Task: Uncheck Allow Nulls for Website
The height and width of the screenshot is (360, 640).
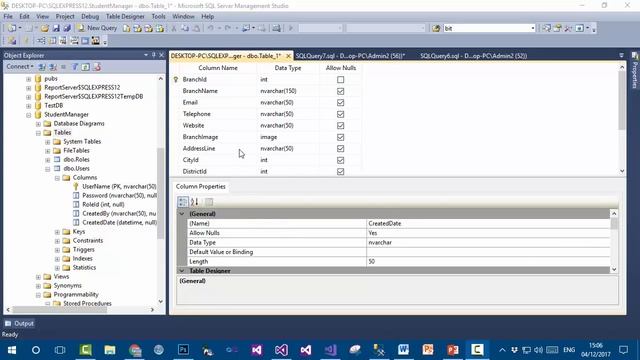Action: click(340, 125)
